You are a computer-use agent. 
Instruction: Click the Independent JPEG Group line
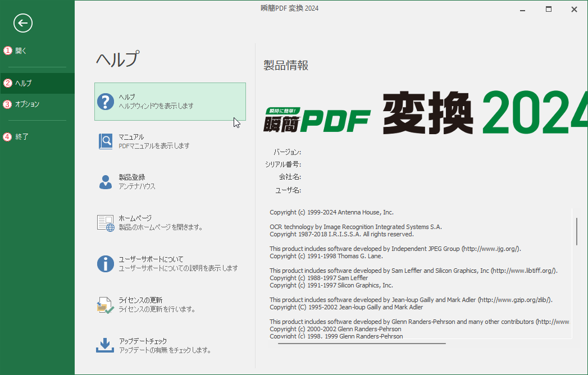pos(395,249)
